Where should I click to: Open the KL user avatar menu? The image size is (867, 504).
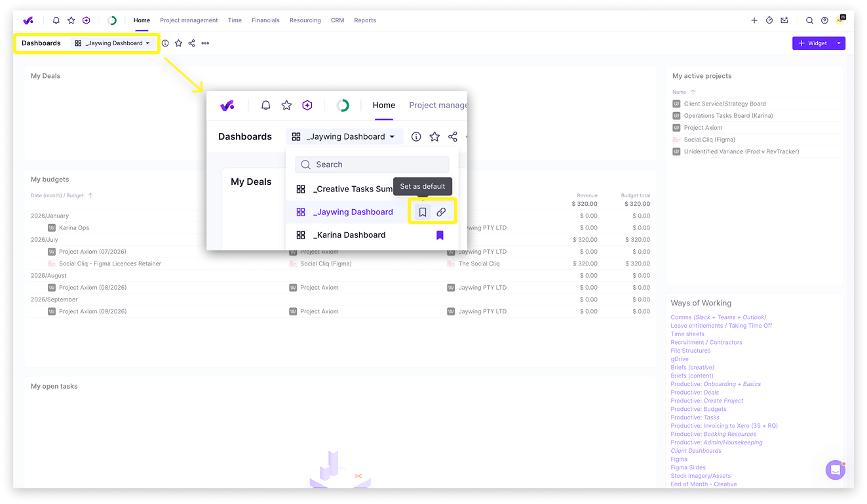click(x=841, y=20)
